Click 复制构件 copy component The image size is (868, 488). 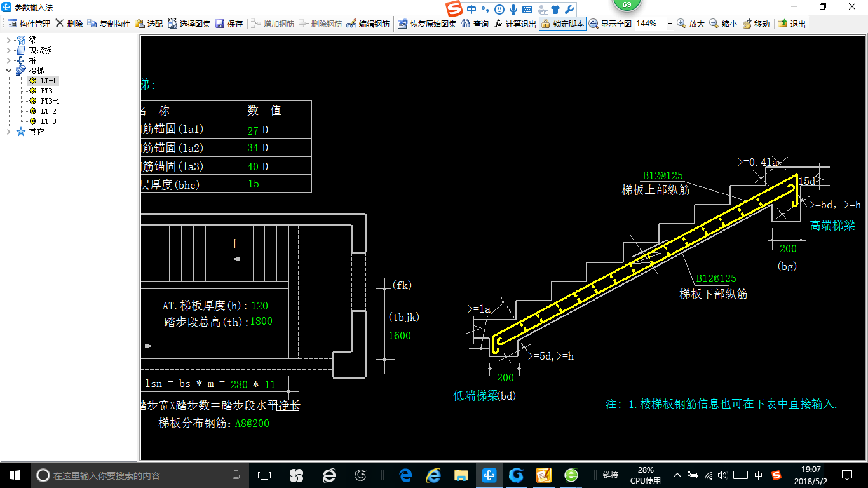point(109,24)
